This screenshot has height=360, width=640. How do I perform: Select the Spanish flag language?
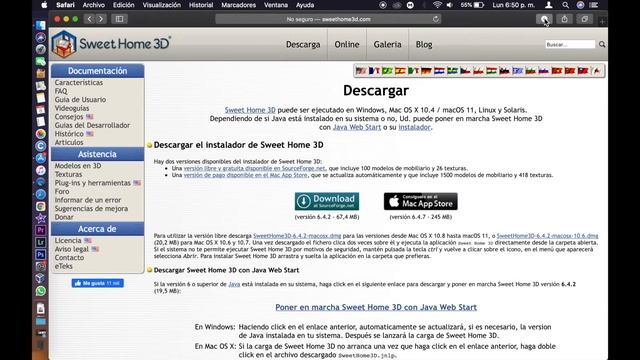click(x=400, y=71)
